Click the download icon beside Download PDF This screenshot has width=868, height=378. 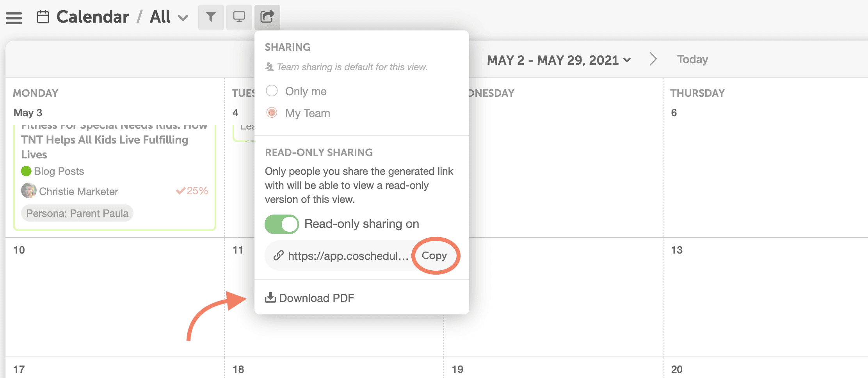point(270,298)
